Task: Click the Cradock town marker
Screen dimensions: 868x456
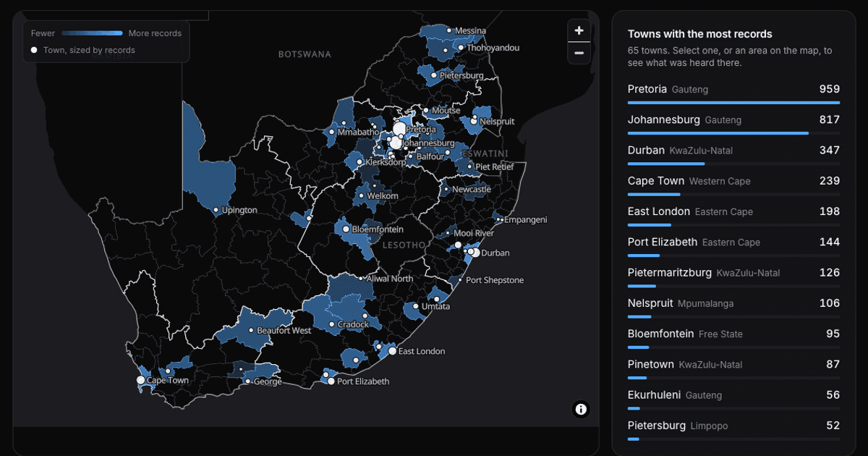Action: click(x=331, y=324)
